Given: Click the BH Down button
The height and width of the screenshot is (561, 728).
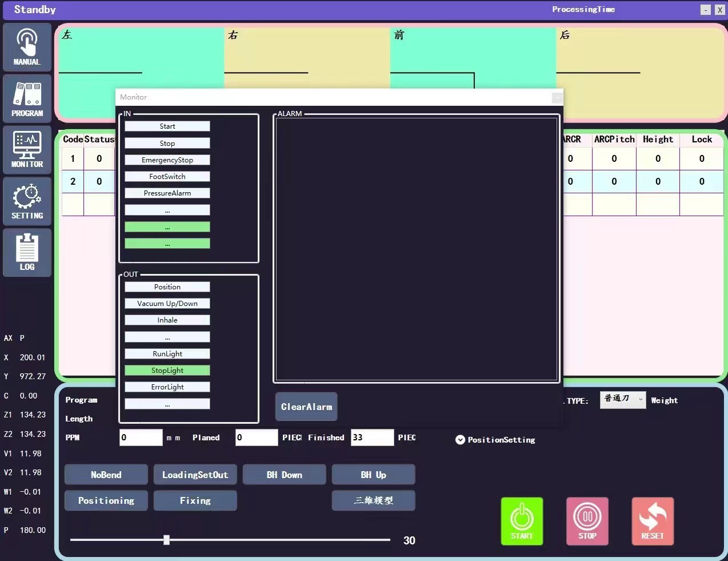Looking at the screenshot, I should [284, 475].
